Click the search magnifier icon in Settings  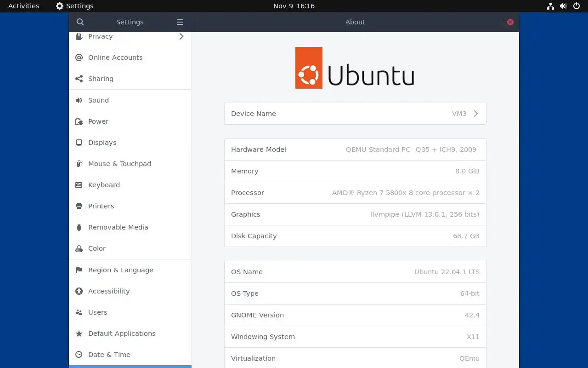coord(80,22)
